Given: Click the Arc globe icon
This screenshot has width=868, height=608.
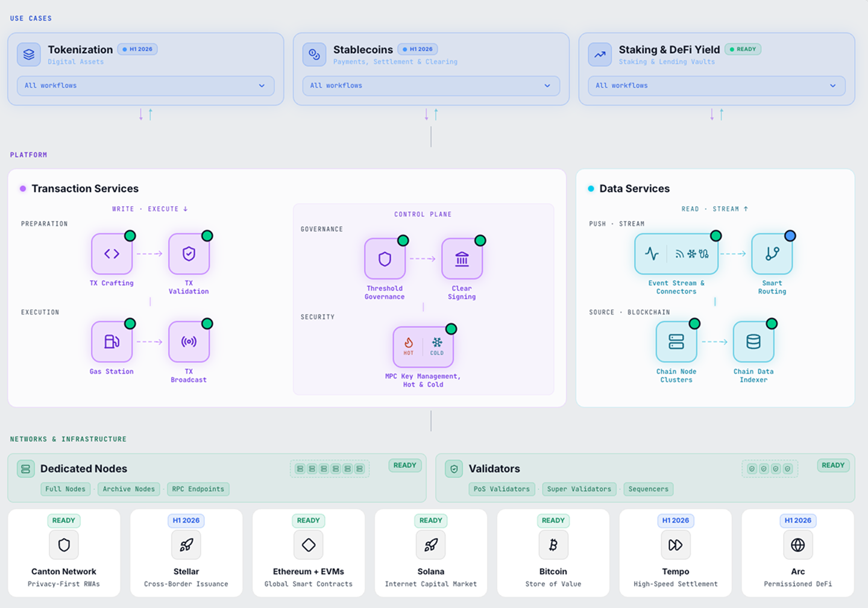Looking at the screenshot, I should (x=798, y=545).
